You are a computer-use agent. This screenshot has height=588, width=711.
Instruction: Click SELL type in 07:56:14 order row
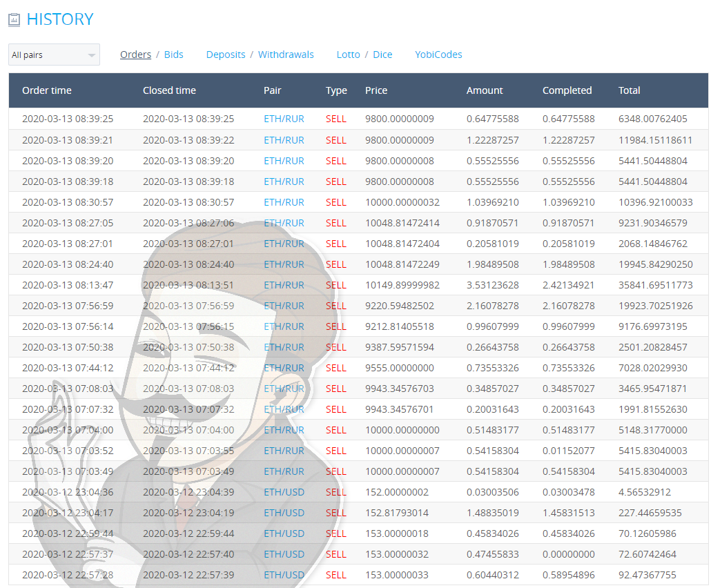[x=336, y=326]
